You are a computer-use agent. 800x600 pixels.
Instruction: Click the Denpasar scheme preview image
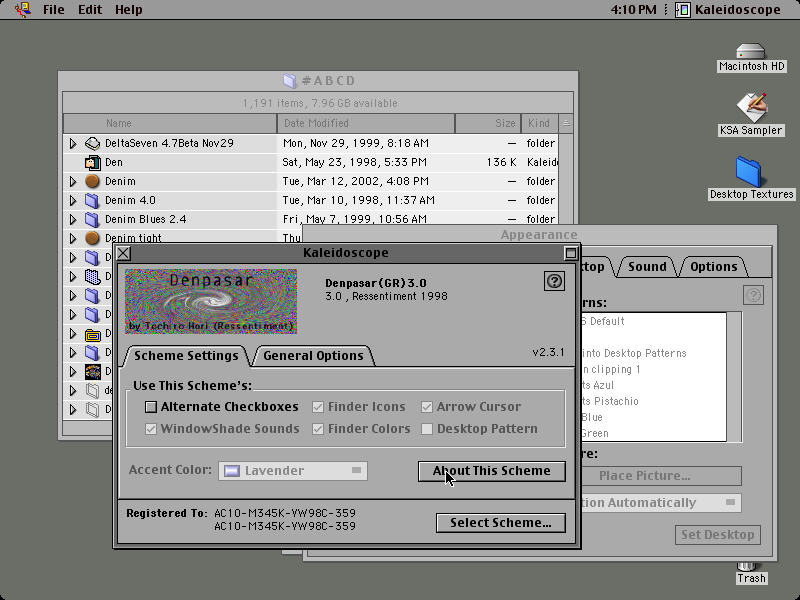point(211,302)
